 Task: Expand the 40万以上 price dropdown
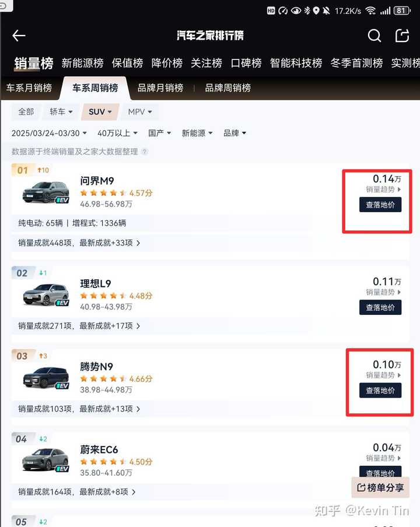[117, 133]
